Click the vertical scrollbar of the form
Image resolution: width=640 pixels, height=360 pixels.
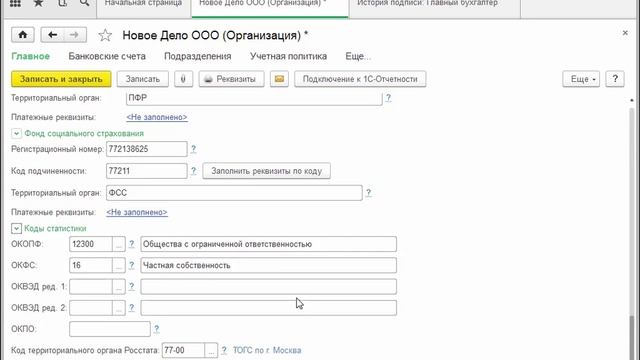click(x=632, y=229)
